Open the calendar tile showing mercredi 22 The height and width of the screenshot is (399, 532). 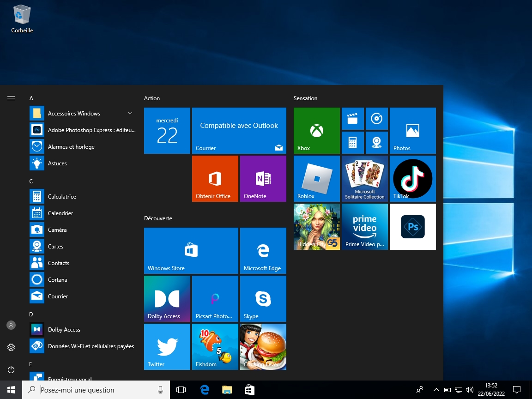pyautogui.click(x=167, y=131)
